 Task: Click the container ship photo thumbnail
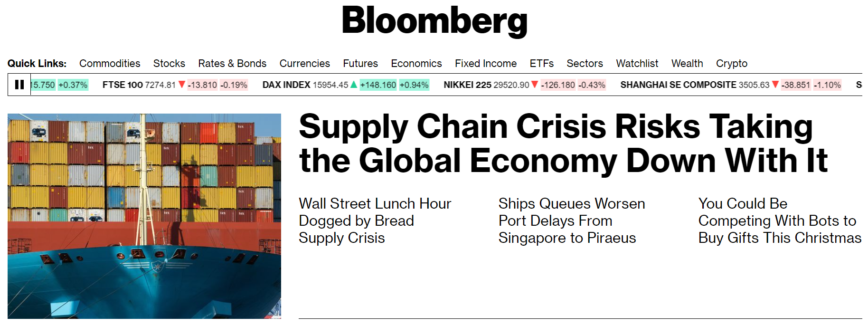point(144,216)
